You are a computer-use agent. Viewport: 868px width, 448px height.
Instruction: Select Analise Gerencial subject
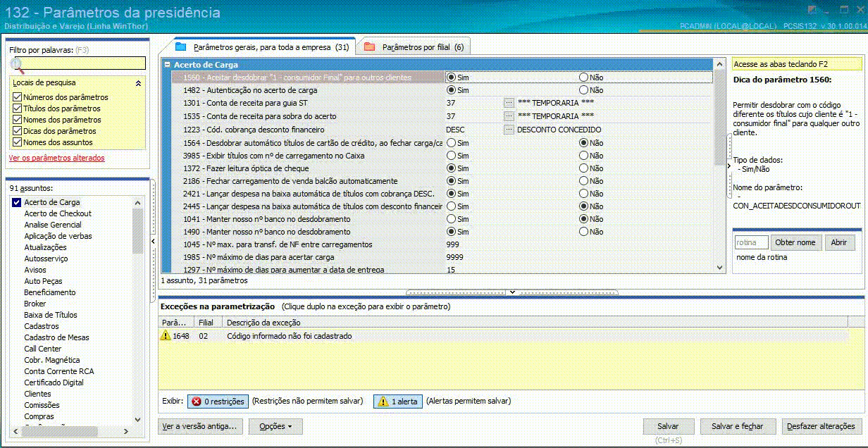53,225
